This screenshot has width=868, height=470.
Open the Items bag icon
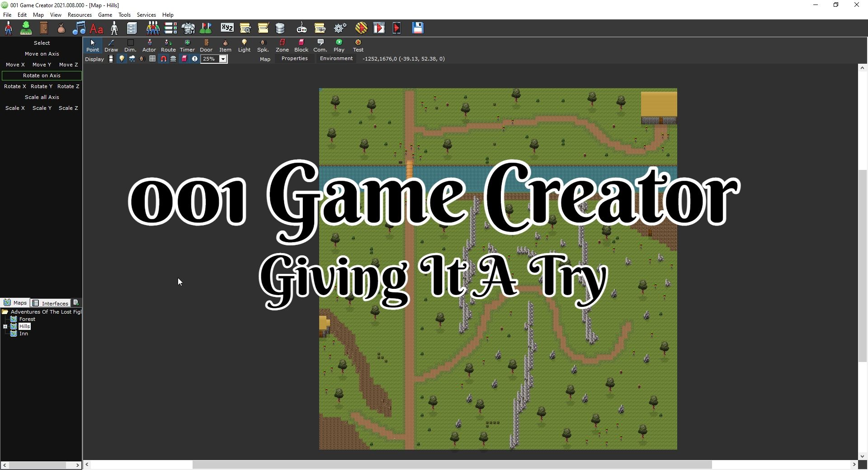61,28
